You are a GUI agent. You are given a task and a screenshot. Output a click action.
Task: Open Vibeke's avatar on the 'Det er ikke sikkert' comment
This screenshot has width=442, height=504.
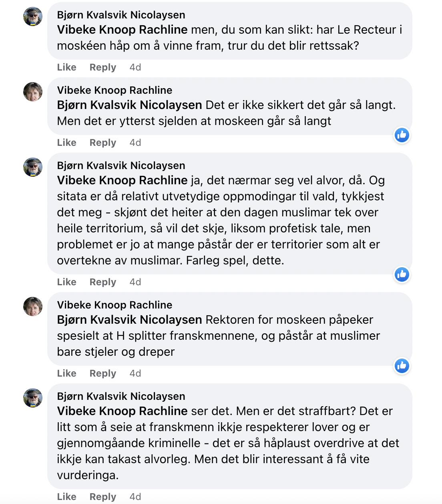pos(33,92)
